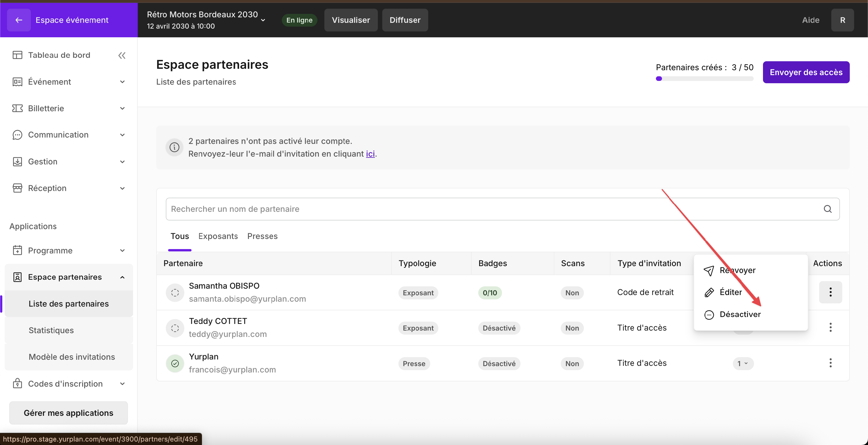Screen dimensions: 868x445
Task: Click the partners created progress bar
Action: pos(704,79)
